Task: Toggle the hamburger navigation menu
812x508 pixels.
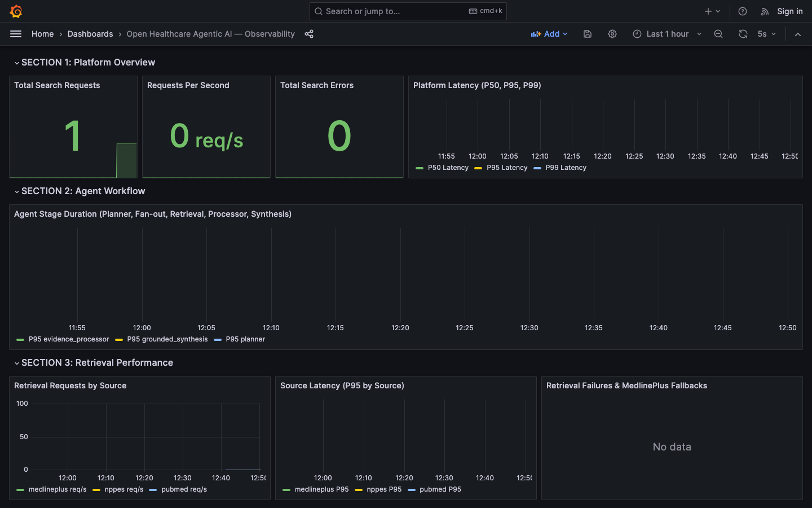Action: 16,34
